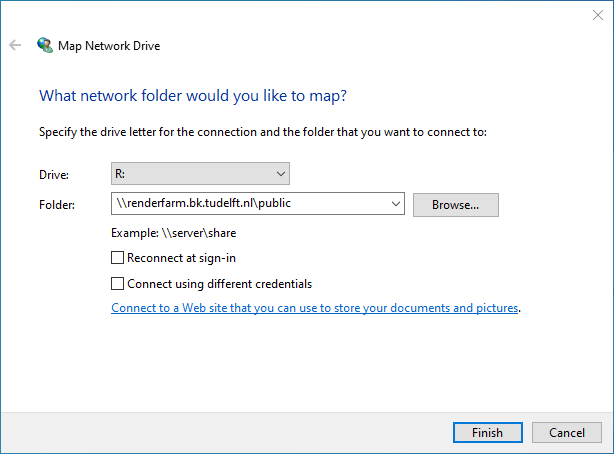Open the Connect to a Web site link
The height and width of the screenshot is (454, 614).
pyautogui.click(x=315, y=308)
